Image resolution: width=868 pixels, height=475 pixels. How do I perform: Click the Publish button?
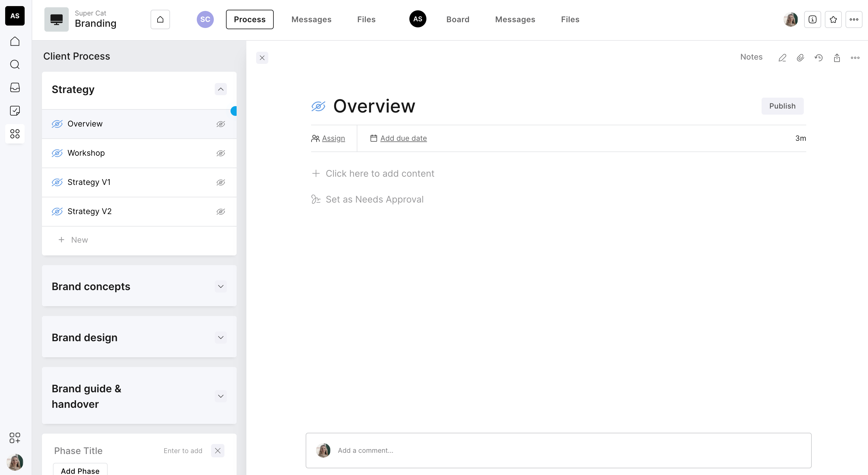tap(782, 106)
